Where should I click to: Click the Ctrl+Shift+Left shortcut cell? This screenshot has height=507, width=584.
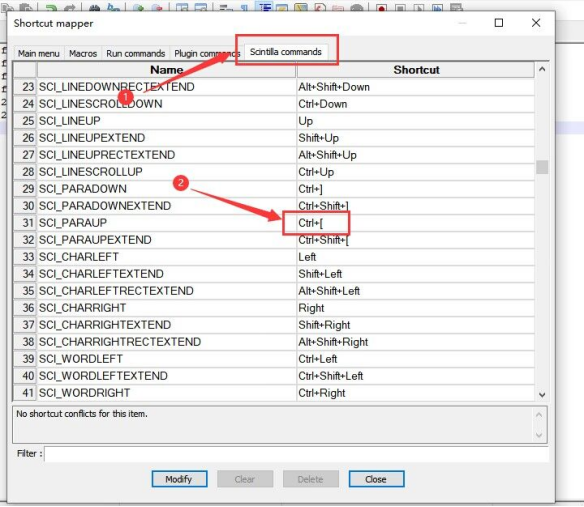click(x=416, y=376)
